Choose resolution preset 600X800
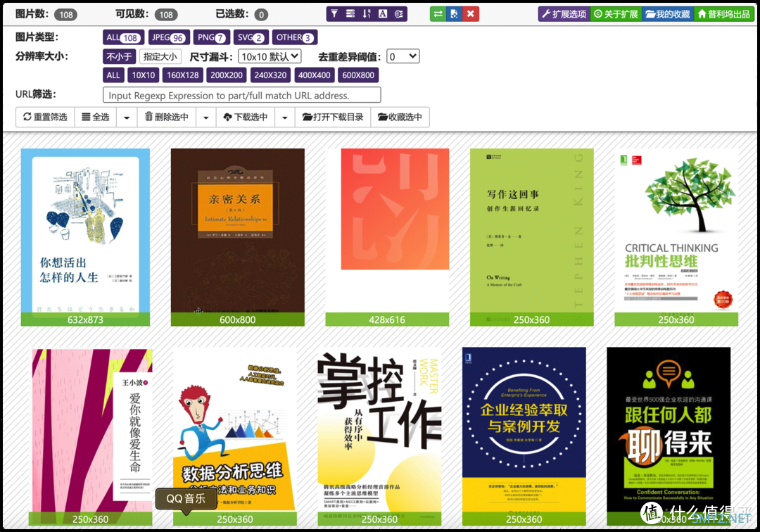 pyautogui.click(x=358, y=75)
